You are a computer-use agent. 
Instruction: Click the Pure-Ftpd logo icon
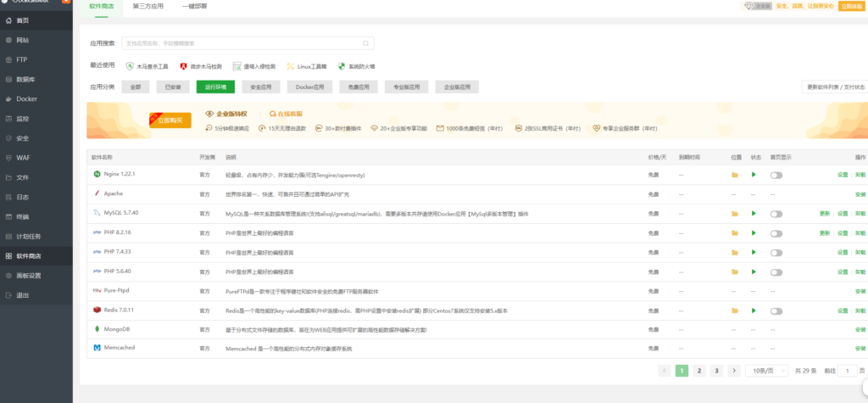[97, 290]
